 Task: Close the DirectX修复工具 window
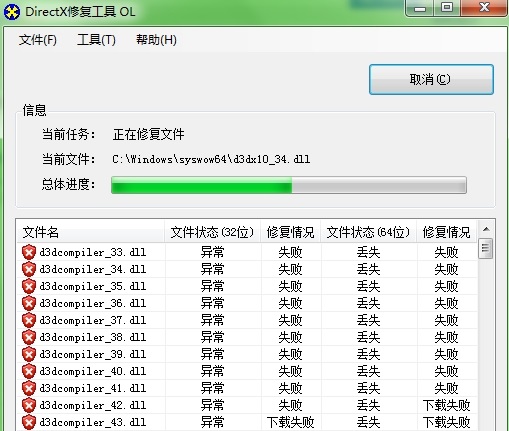click(x=484, y=8)
